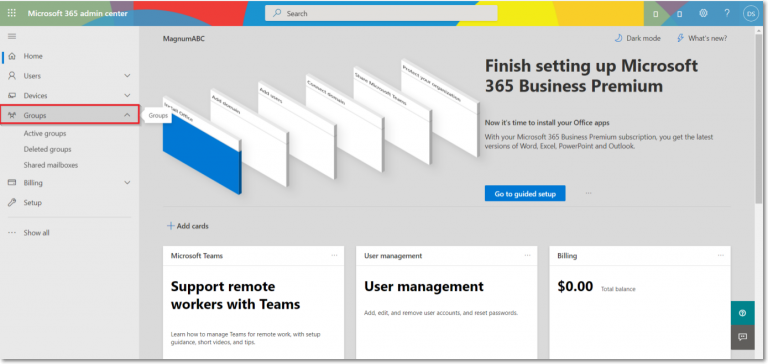Click the teal help support icon
This screenshot has width=768, height=364.
742,313
